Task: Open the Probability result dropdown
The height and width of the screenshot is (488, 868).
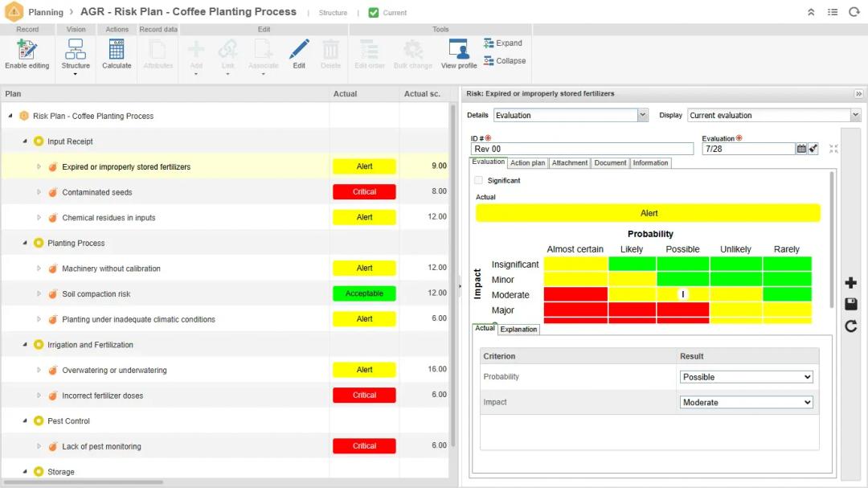Action: [747, 377]
